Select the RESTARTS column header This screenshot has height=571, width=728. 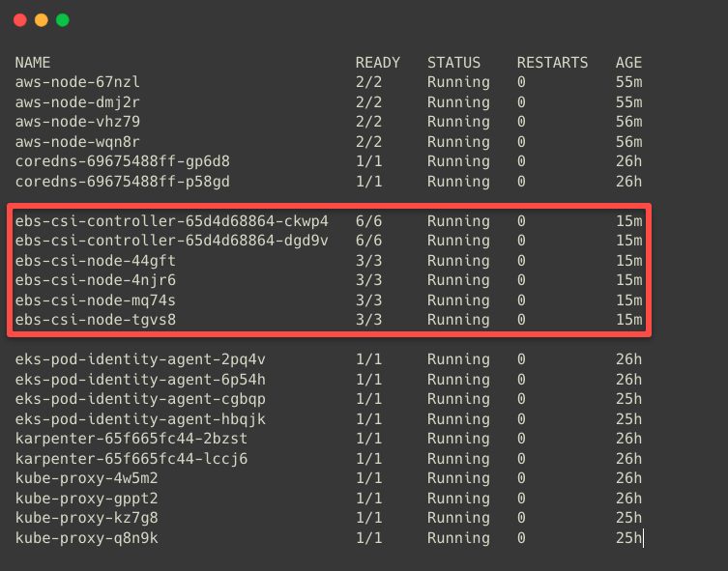[552, 63]
